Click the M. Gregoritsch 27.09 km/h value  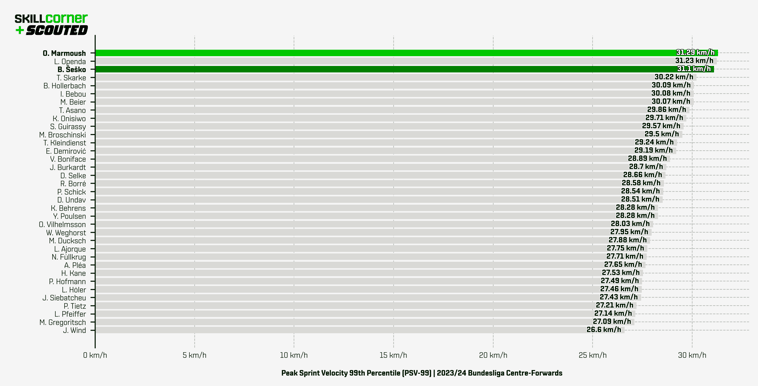(612, 322)
